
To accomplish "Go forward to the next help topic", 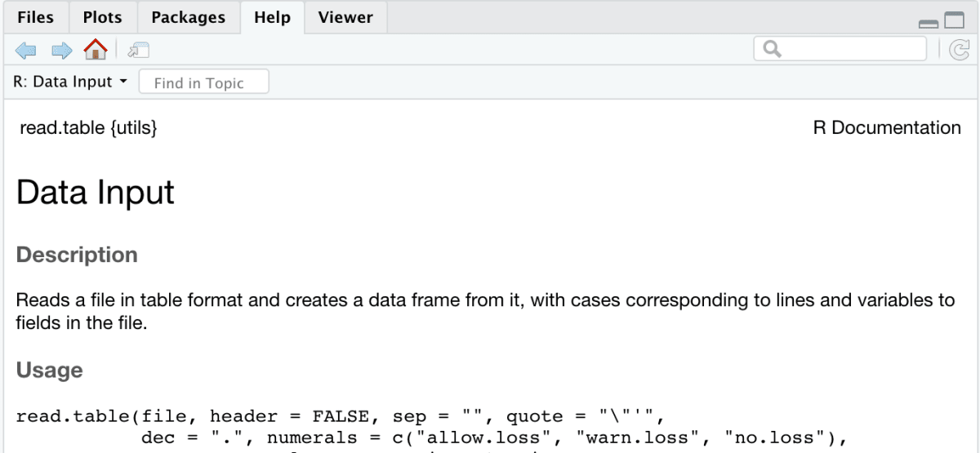I will click(61, 51).
